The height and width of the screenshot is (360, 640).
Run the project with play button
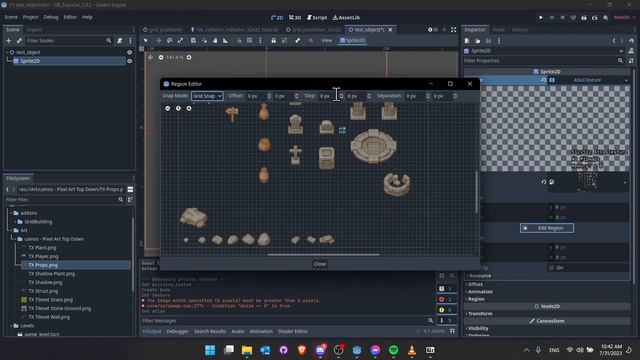click(x=541, y=18)
